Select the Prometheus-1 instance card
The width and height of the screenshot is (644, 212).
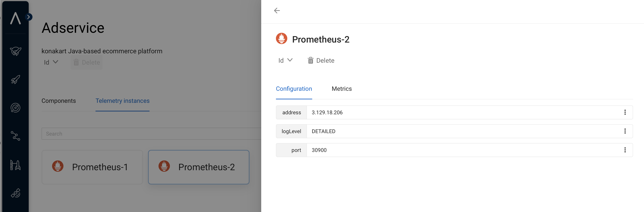92,167
